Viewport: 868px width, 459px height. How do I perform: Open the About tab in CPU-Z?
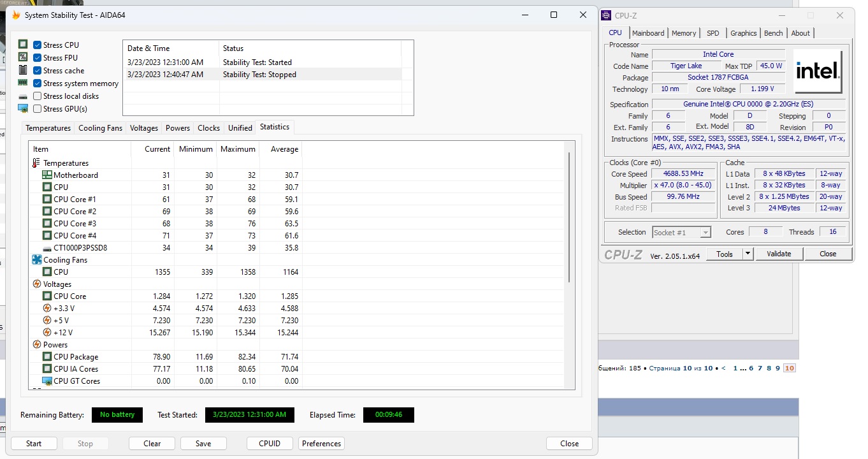coord(800,33)
